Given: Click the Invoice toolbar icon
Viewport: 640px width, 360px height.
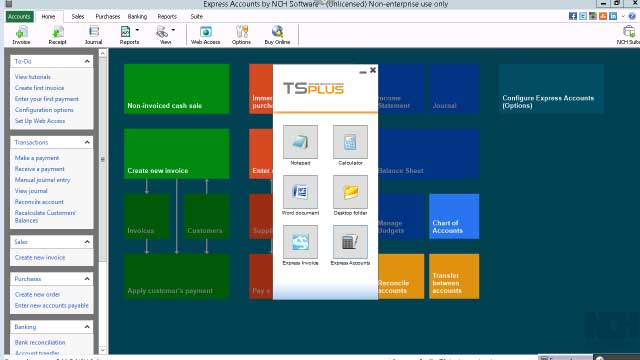Looking at the screenshot, I should coord(21,35).
